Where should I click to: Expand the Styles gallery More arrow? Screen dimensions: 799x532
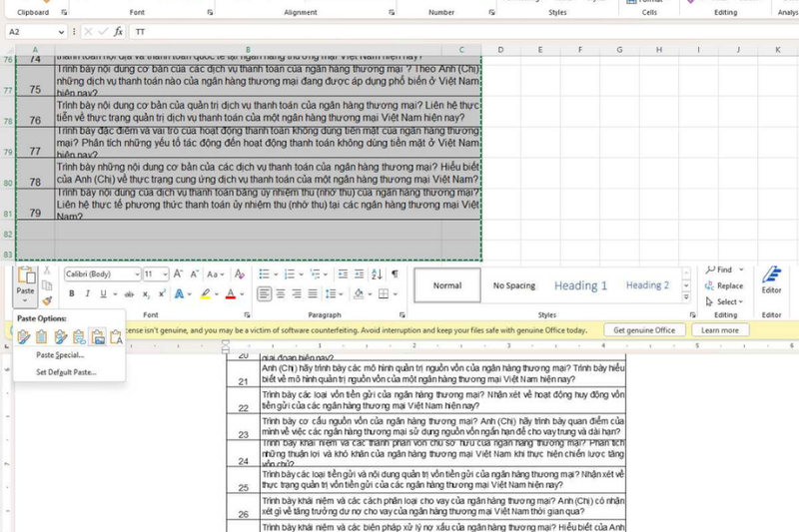[x=686, y=296]
